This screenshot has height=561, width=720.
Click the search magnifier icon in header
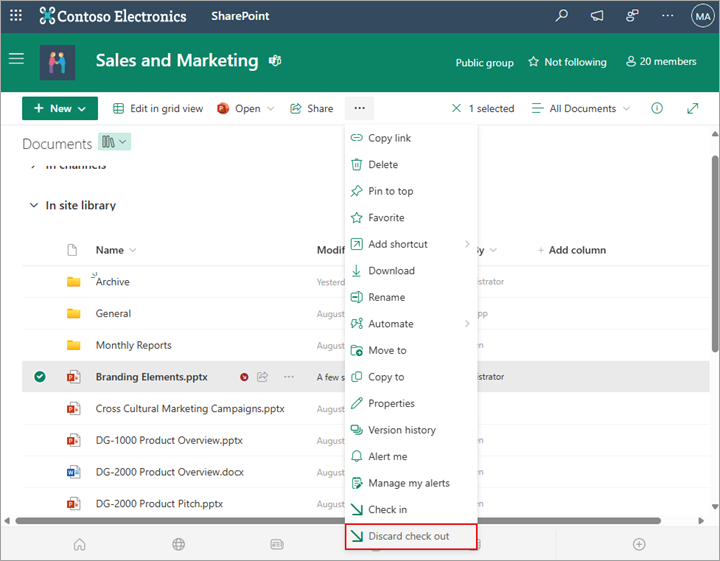pos(562,16)
